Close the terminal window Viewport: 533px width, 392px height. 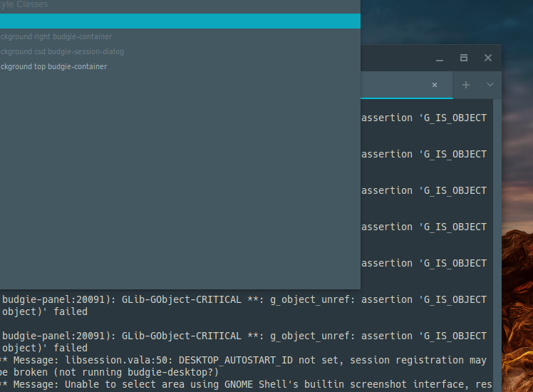tap(488, 58)
